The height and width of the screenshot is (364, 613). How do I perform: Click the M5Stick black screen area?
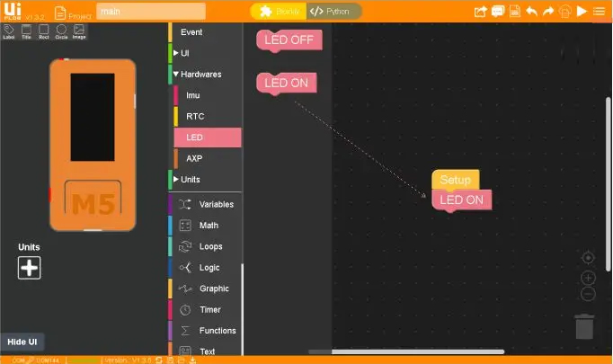[93, 117]
